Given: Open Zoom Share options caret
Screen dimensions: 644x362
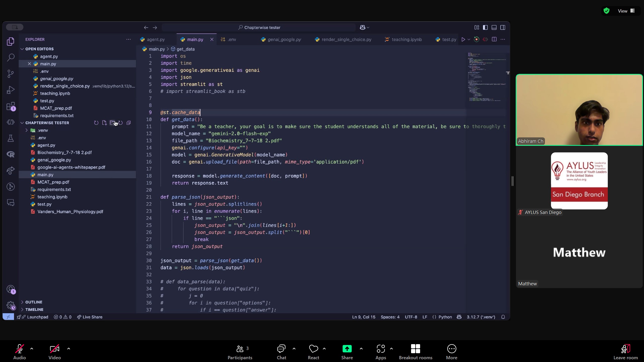Looking at the screenshot, I should [361, 349].
